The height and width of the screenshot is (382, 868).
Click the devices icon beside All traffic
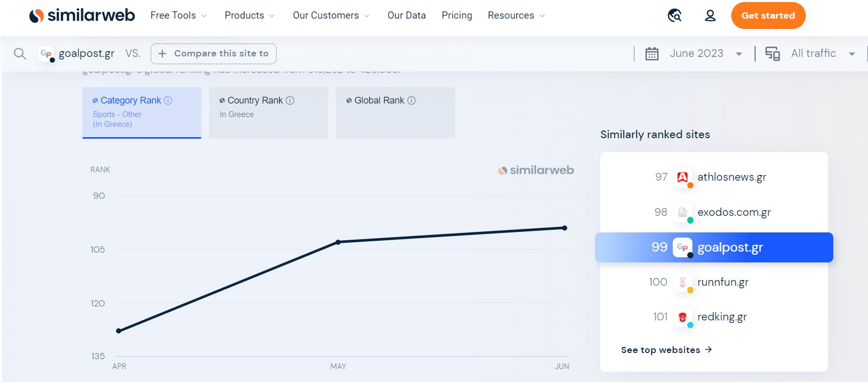click(x=772, y=53)
